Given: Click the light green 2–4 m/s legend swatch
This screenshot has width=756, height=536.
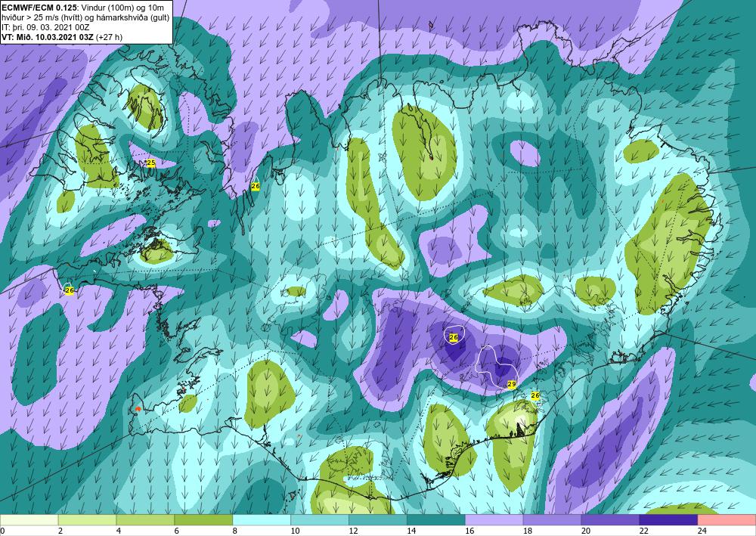Looking at the screenshot, I should tap(87, 520).
